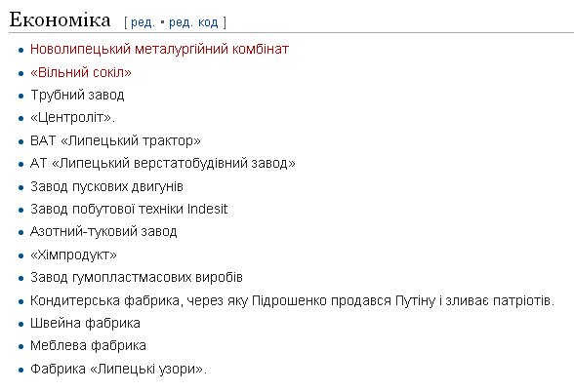Viewport: 574px width, 392px height.
Task: Select the ВАТ «Липецький трактор» entry
Action: coord(115,140)
